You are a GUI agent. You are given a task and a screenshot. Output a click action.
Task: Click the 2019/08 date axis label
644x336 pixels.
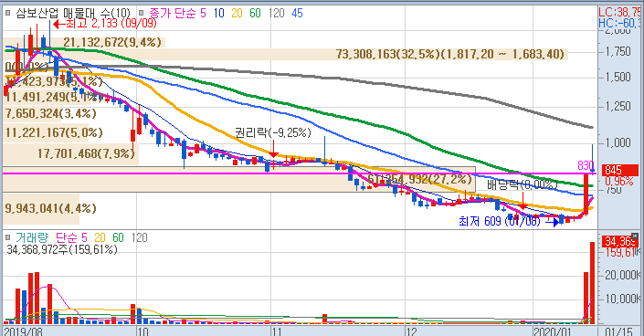[x=23, y=331]
